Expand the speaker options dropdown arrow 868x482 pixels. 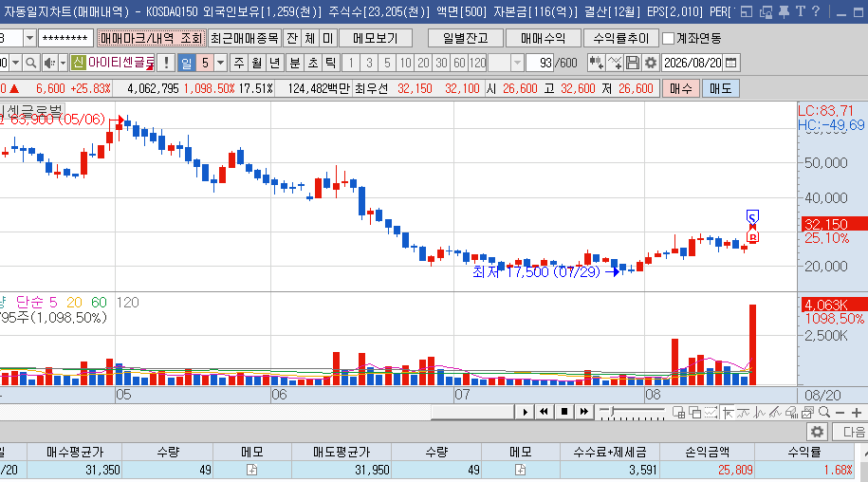(x=63, y=63)
